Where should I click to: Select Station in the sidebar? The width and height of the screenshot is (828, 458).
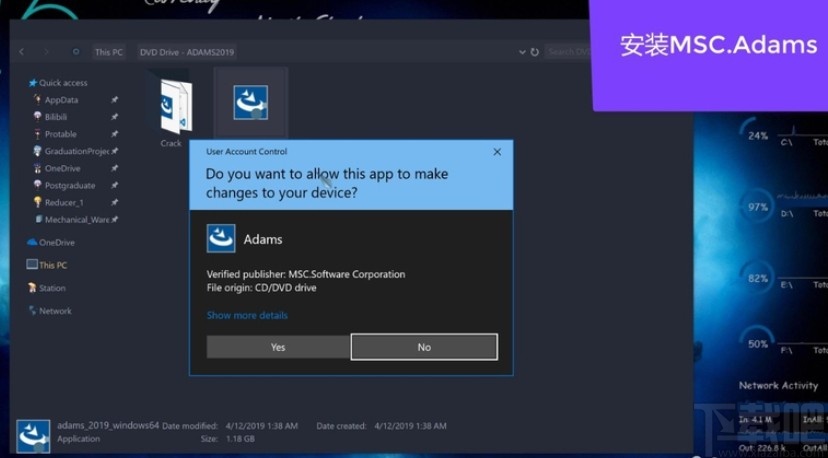52,288
